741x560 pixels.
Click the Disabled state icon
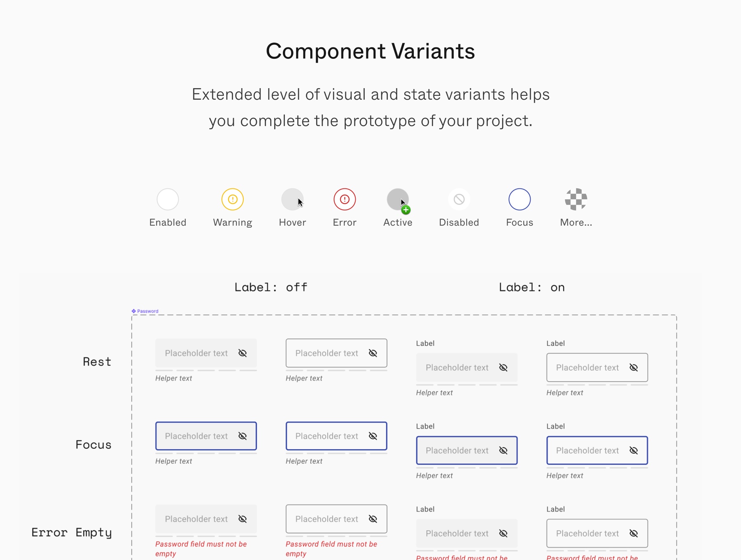tap(459, 199)
